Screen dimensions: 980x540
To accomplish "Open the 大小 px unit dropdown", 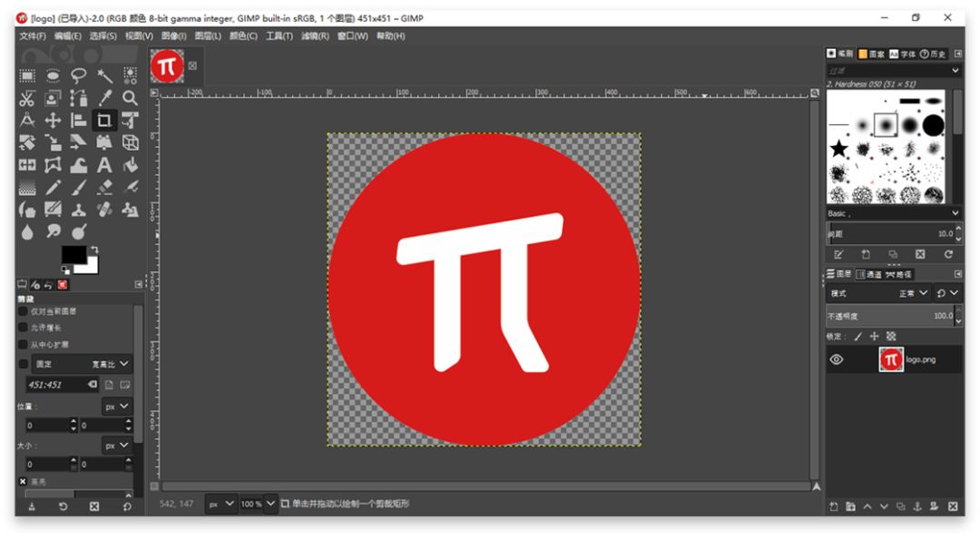I will (116, 446).
